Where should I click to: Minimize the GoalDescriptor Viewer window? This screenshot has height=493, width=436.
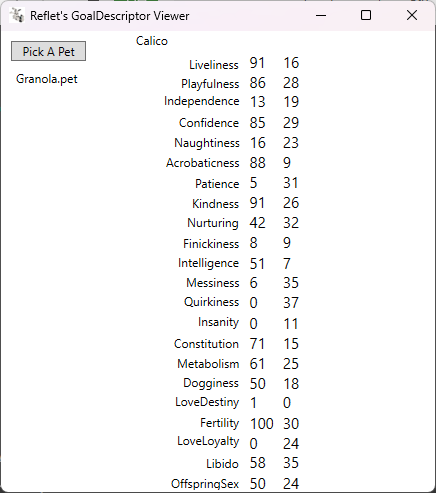[x=321, y=15]
